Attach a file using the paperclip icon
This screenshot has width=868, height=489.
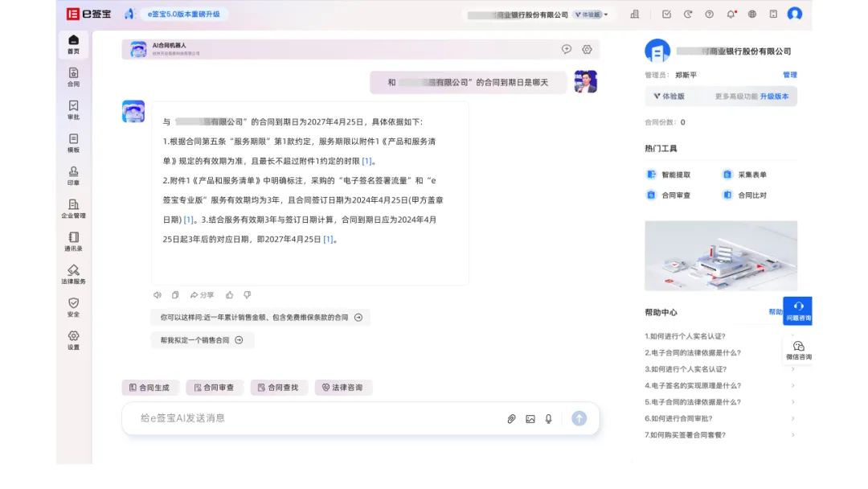[x=511, y=419]
